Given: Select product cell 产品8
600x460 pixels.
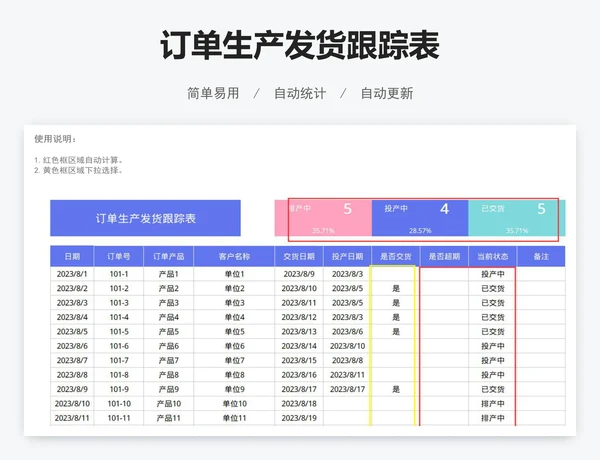Looking at the screenshot, I should click(x=168, y=375).
